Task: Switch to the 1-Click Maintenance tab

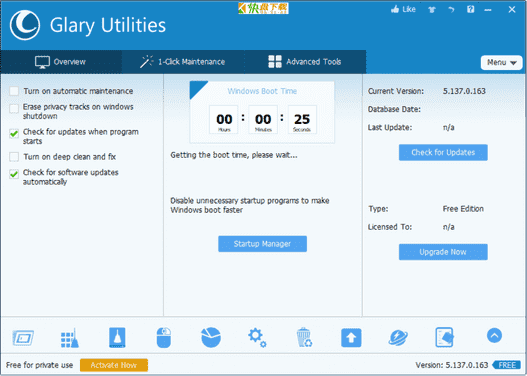Action: pos(183,62)
